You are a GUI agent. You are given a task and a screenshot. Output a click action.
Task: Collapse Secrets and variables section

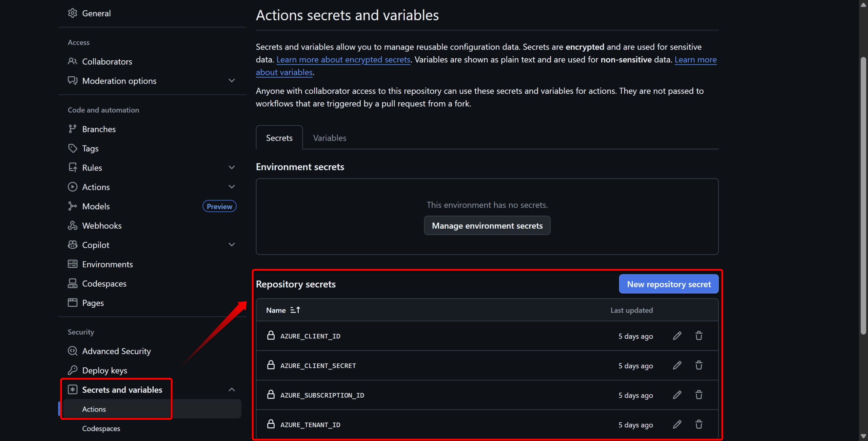[232, 390]
